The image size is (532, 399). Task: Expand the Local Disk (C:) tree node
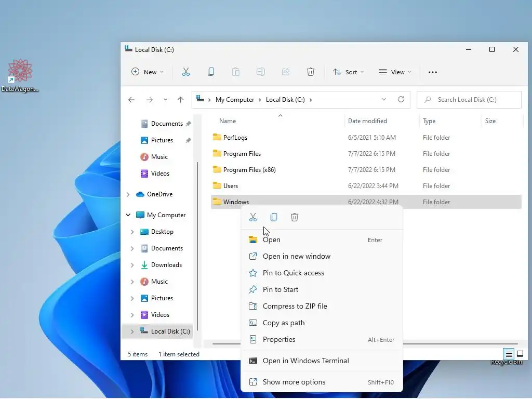(132, 331)
